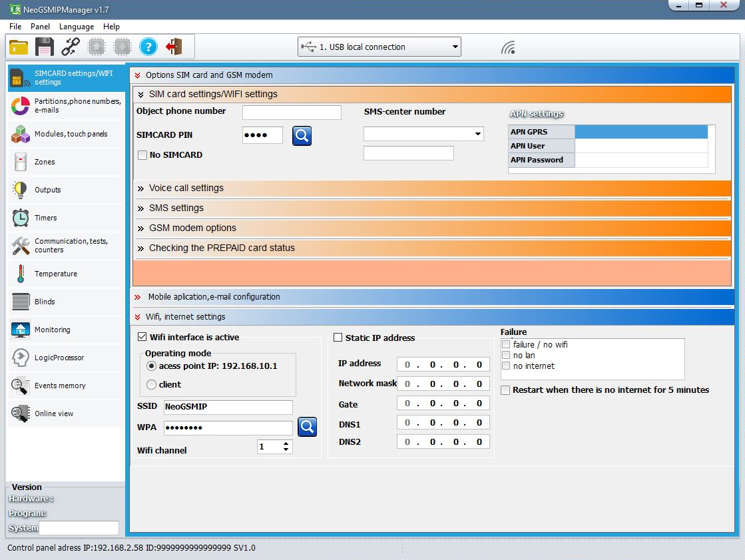Click the save floppy disk icon
745x560 pixels.
pyautogui.click(x=44, y=47)
